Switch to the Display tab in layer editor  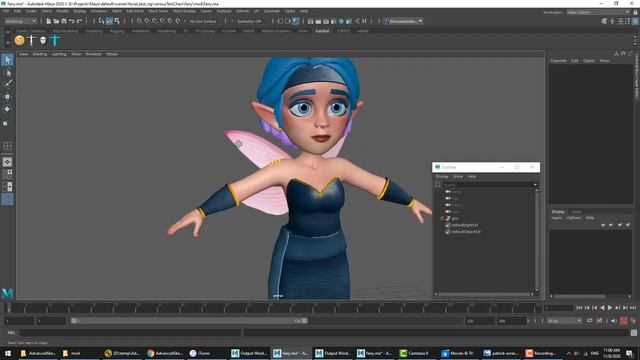coord(558,211)
